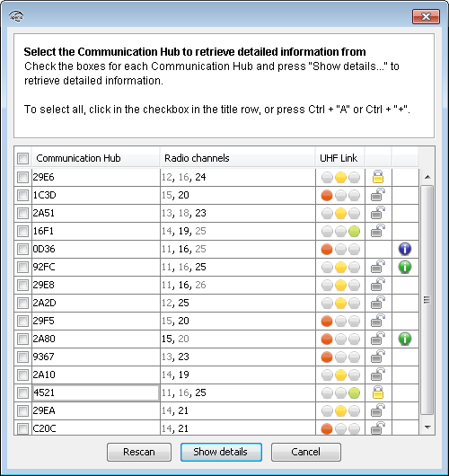Sort by Communication Hub column header
Image resolution: width=449 pixels, height=476 pixels.
coord(95,158)
